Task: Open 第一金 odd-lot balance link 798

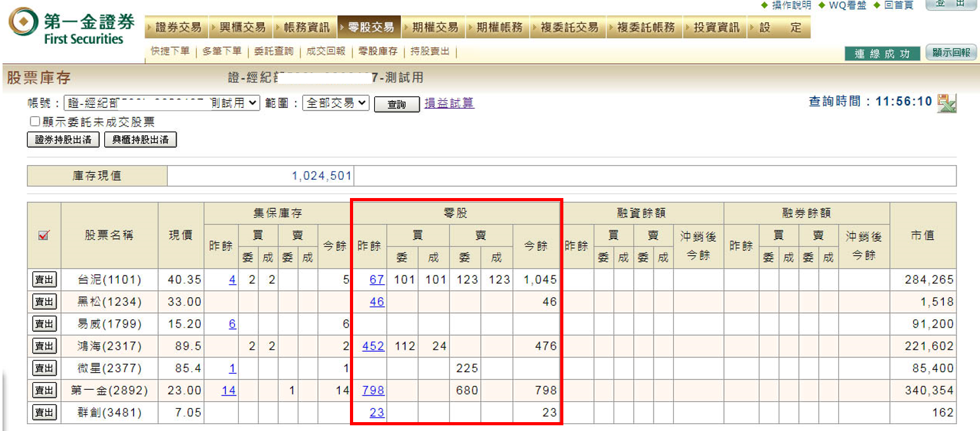Action: (373, 390)
